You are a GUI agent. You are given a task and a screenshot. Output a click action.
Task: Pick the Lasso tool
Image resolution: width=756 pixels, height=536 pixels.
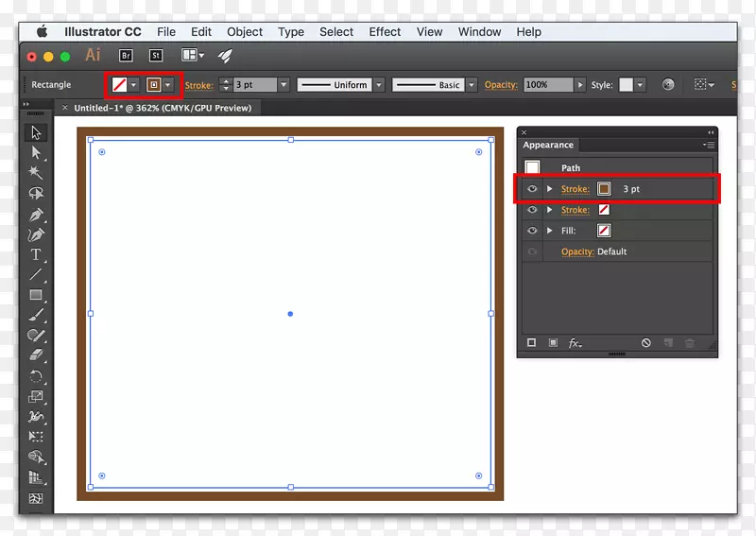[36, 194]
